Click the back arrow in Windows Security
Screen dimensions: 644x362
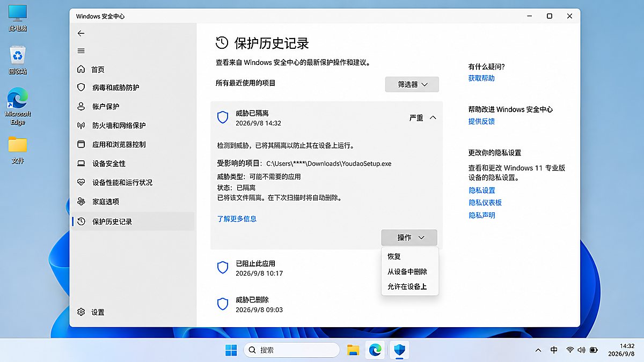coord(81,33)
